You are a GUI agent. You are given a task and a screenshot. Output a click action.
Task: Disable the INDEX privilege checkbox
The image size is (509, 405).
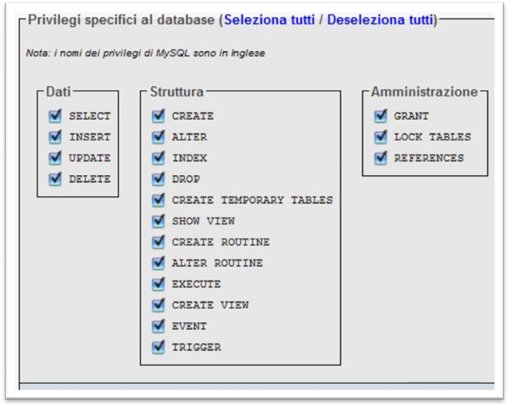point(158,158)
